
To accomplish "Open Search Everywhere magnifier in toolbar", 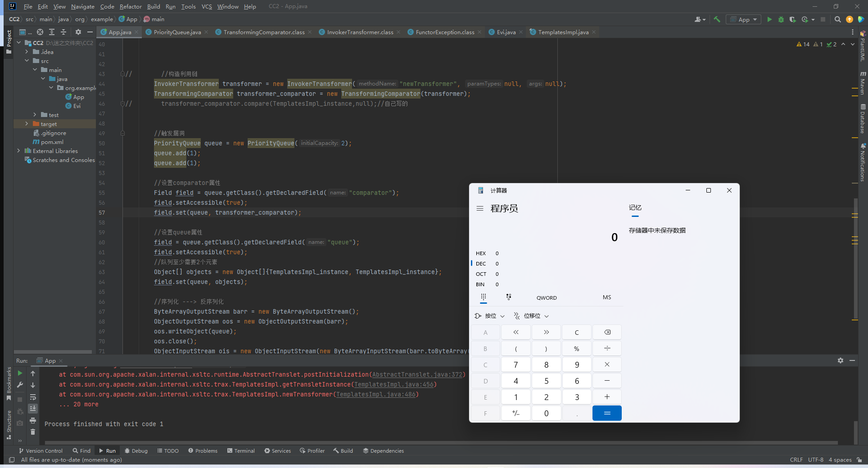I will 837,19.
